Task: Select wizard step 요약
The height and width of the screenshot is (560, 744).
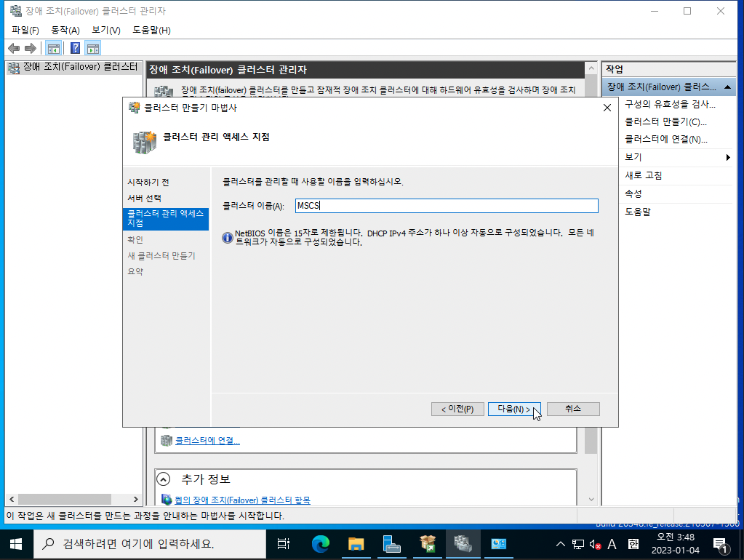Action: pyautogui.click(x=135, y=271)
